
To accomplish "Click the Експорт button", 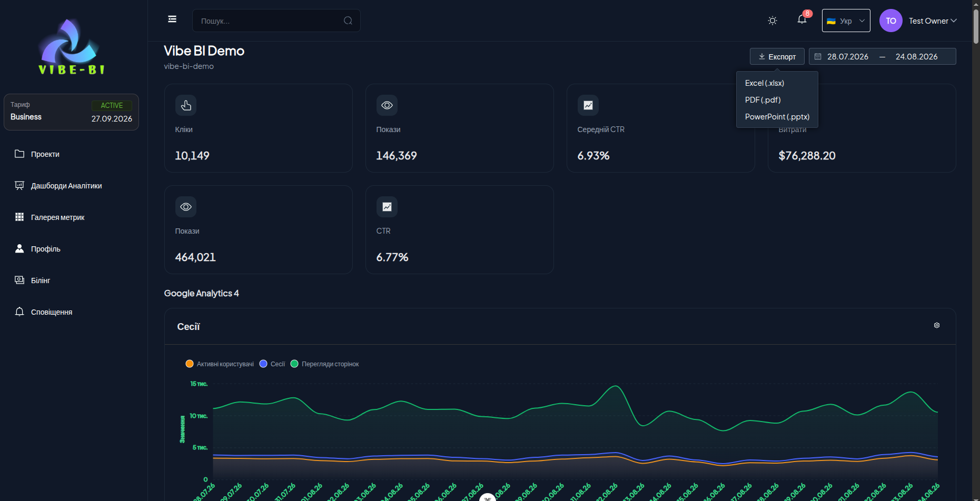I will pyautogui.click(x=777, y=56).
